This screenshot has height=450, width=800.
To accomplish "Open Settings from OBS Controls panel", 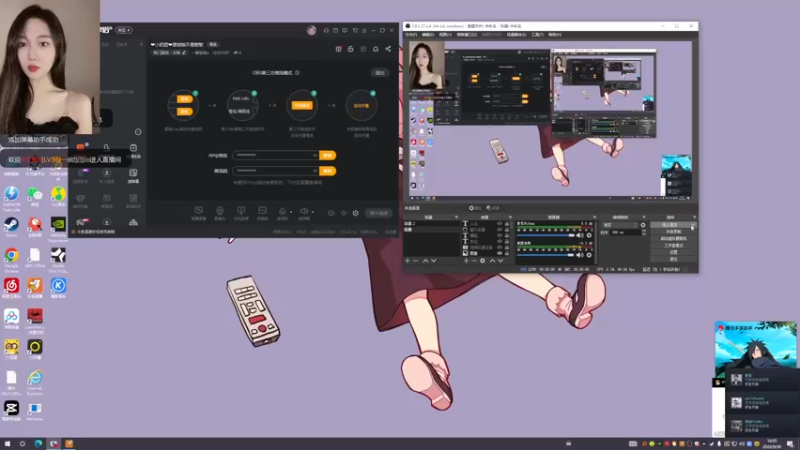I will 673,252.
